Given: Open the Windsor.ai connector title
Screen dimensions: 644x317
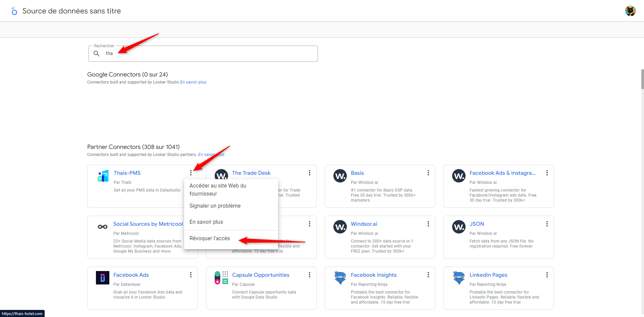Looking at the screenshot, I should tap(364, 224).
